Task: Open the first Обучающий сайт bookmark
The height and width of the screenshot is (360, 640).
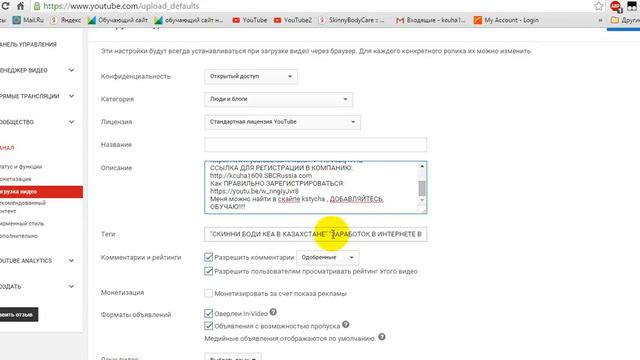Action: pyautogui.click(x=118, y=20)
